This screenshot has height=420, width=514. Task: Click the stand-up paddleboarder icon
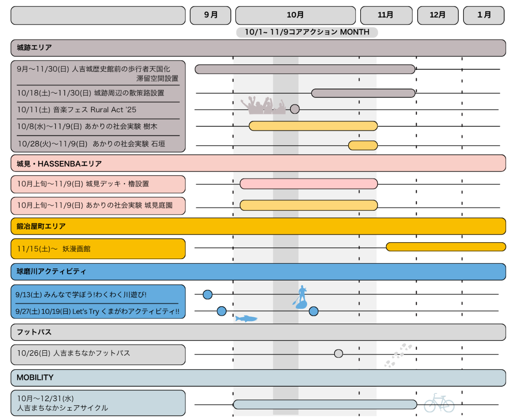click(x=301, y=297)
